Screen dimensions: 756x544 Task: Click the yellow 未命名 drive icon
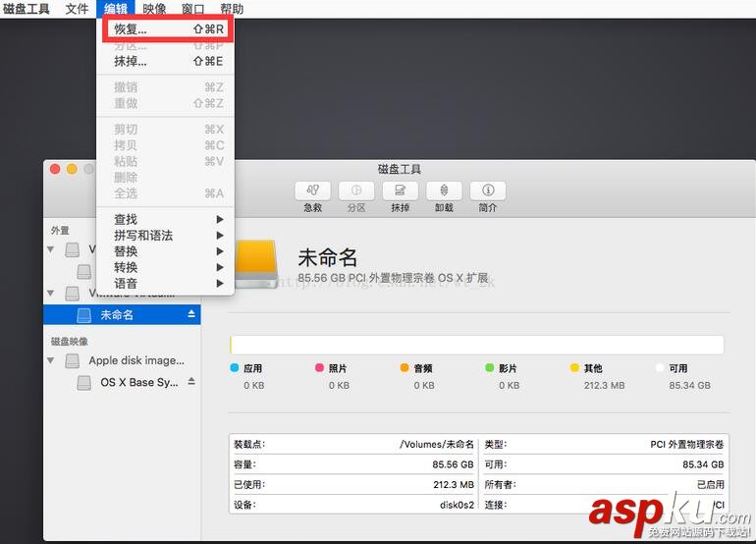click(256, 264)
